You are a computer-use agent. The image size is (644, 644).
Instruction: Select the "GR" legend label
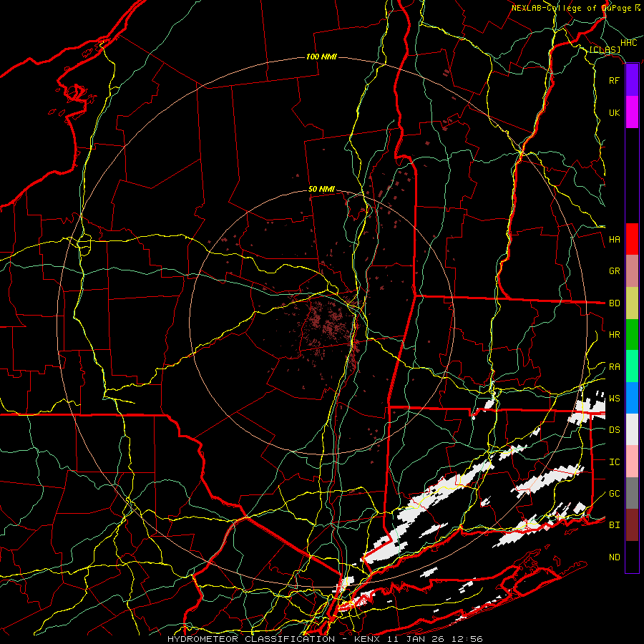[614, 271]
